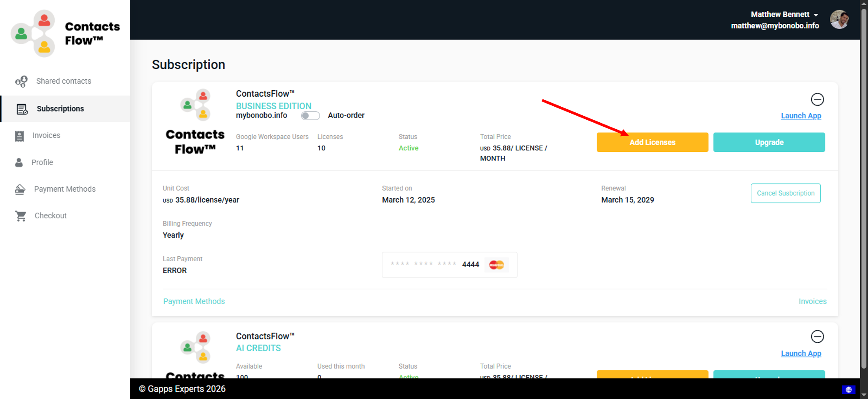
Task: Click the Subscriptions sidebar icon
Action: click(22, 109)
